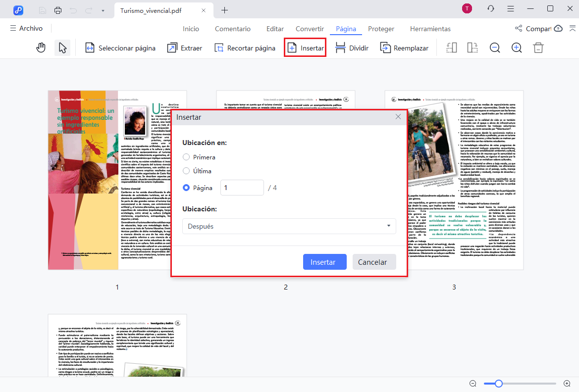Select the Hand pan tool
Screen dimensions: 579x392
[x=41, y=48]
